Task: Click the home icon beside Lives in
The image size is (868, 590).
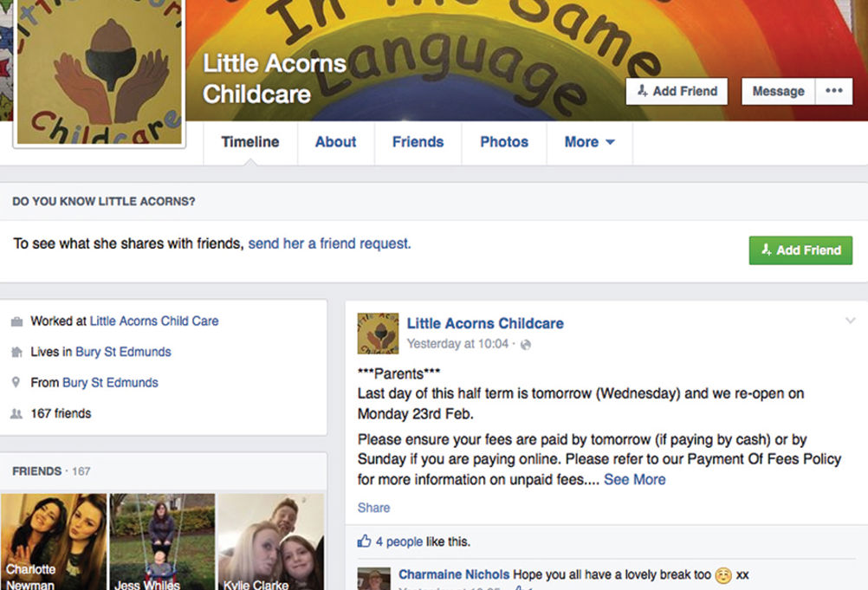Action: click(16, 352)
